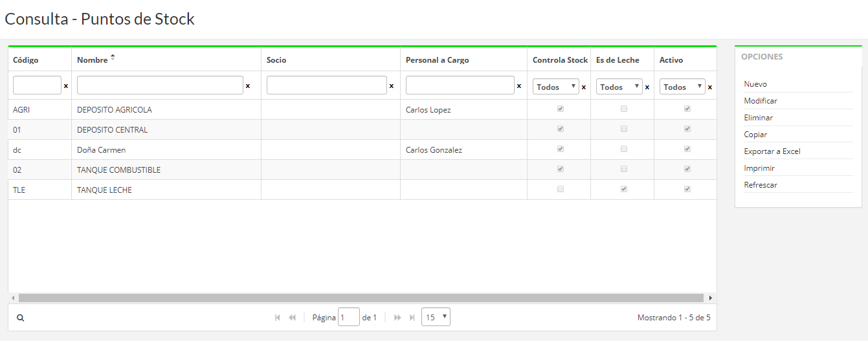Image resolution: width=868 pixels, height=341 pixels.
Task: Go to next page using pager icon
Action: [x=397, y=318]
